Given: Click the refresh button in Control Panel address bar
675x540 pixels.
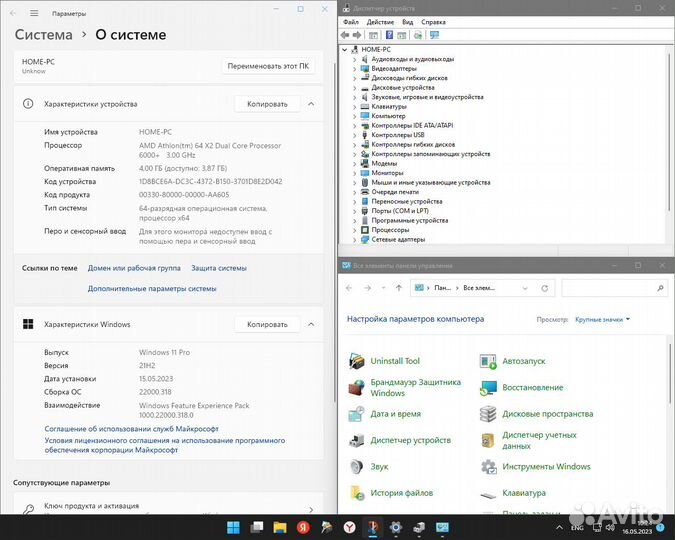Looking at the screenshot, I should pyautogui.click(x=545, y=288).
